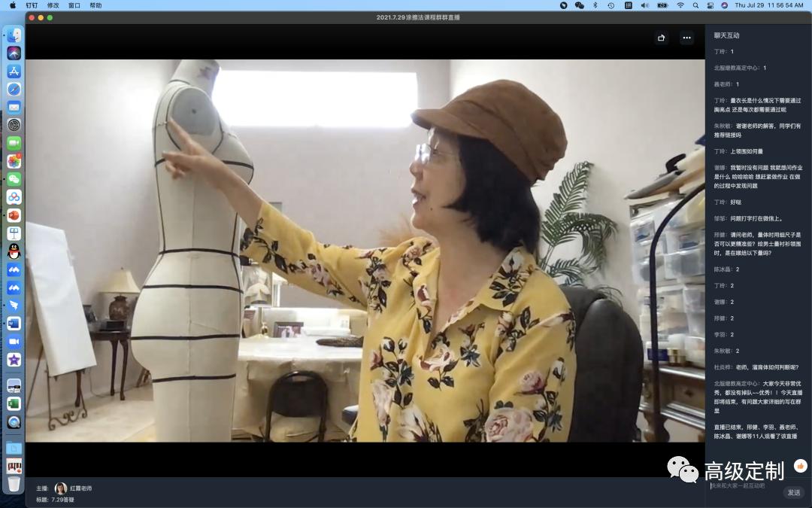Click message '丁玲: 好哒'
The image size is (812, 508).
[728, 202]
